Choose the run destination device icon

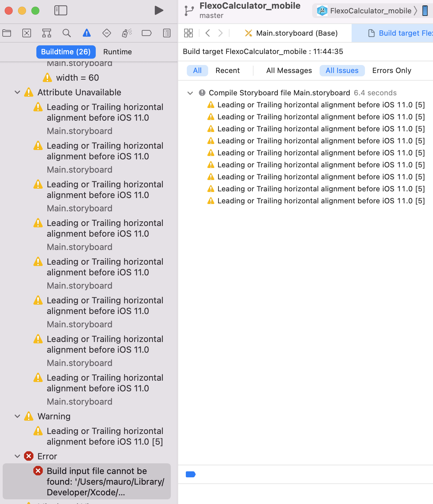click(425, 11)
